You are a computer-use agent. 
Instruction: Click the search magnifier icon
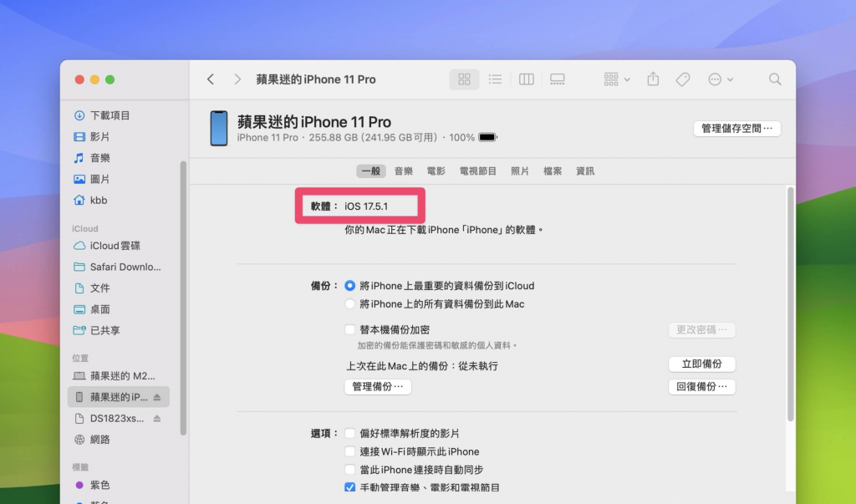[x=775, y=79]
